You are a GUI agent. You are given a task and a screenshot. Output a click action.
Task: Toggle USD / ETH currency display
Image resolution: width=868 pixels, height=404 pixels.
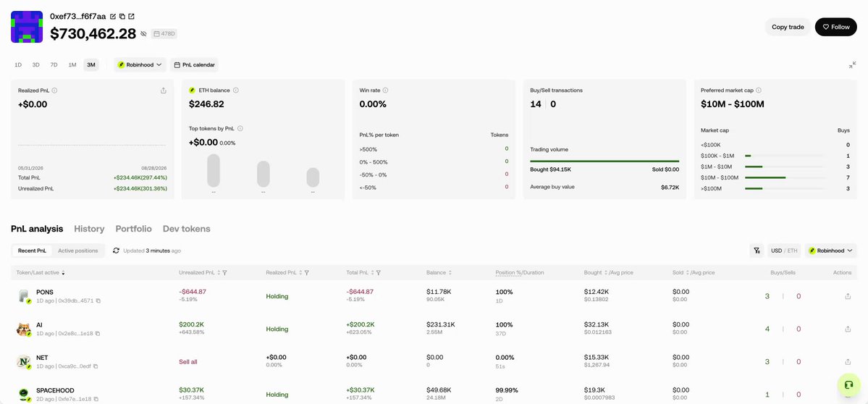tap(785, 251)
